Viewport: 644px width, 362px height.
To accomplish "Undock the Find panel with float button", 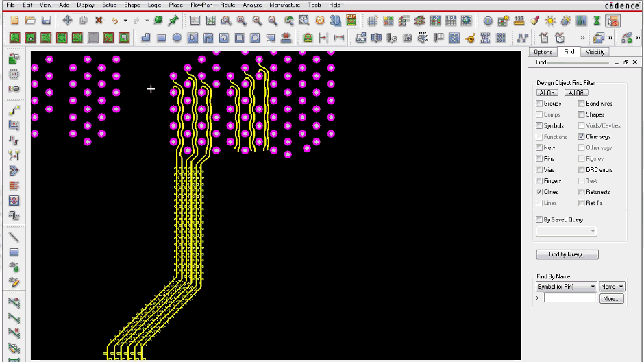I will [x=626, y=62].
